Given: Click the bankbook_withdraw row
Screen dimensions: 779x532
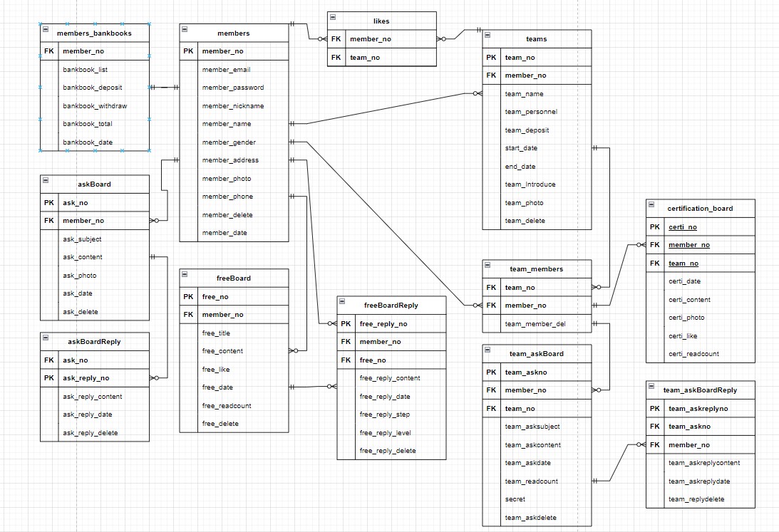Looking at the screenshot, I should pyautogui.click(x=95, y=105).
